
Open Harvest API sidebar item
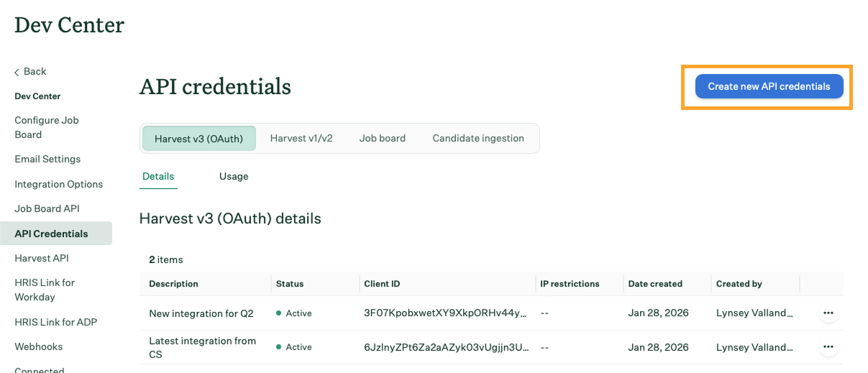pos(42,259)
